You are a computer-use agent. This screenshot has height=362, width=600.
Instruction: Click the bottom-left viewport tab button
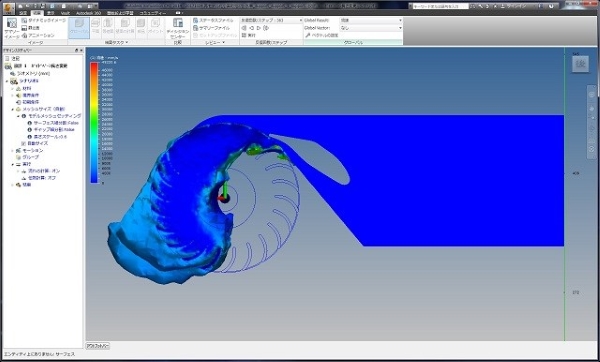click(98, 346)
